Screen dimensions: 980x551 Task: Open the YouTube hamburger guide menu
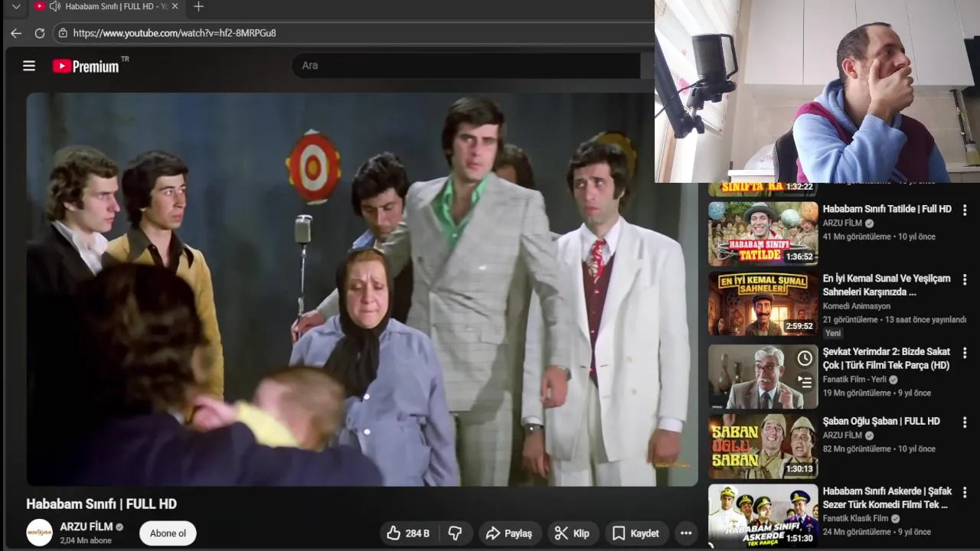point(29,66)
